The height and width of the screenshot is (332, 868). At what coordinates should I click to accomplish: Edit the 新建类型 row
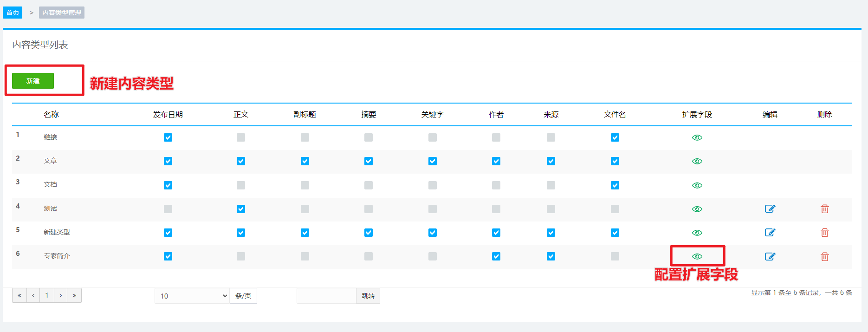click(770, 233)
